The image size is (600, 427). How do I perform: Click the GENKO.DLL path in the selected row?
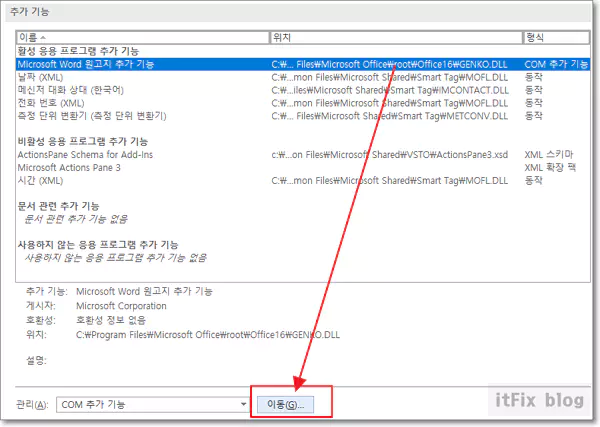point(390,64)
